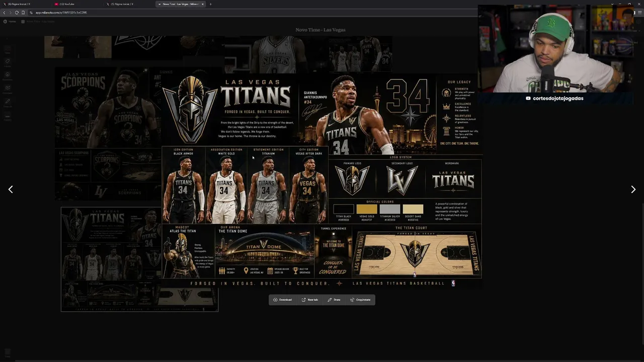The image size is (644, 362).
Task: Switch to the second Página Inicial / X tab
Action: [x=128, y=4]
